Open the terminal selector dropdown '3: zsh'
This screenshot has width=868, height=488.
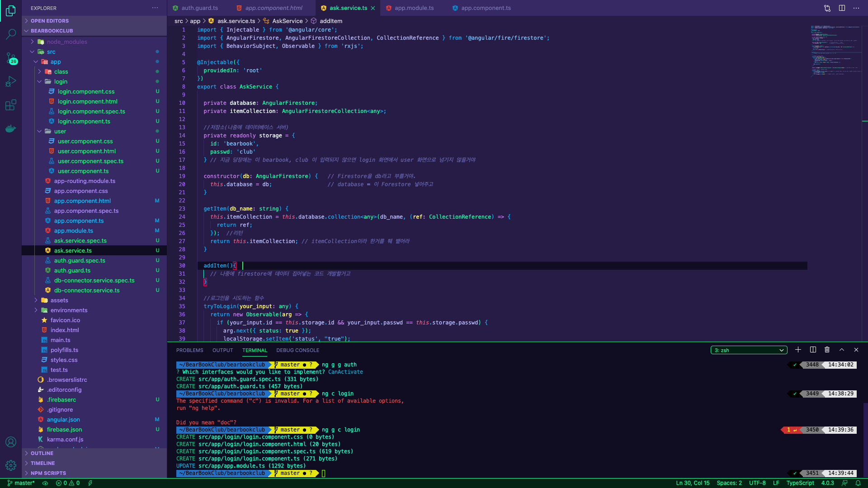pos(749,350)
